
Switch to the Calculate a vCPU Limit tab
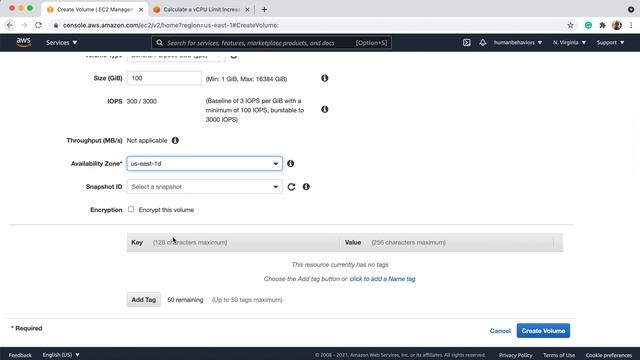click(x=201, y=9)
